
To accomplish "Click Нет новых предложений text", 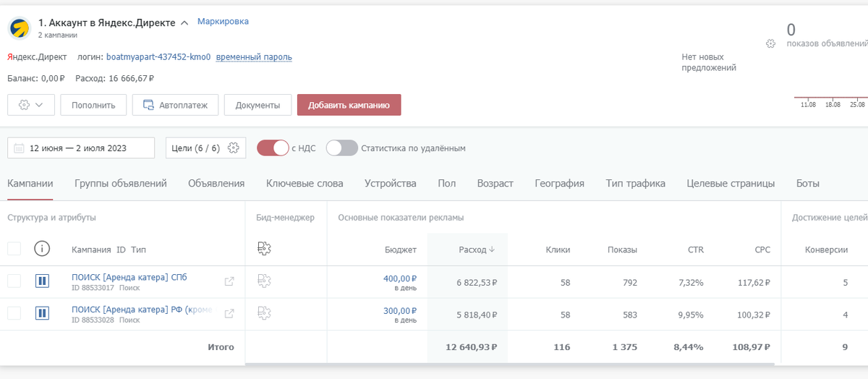I will tap(709, 62).
